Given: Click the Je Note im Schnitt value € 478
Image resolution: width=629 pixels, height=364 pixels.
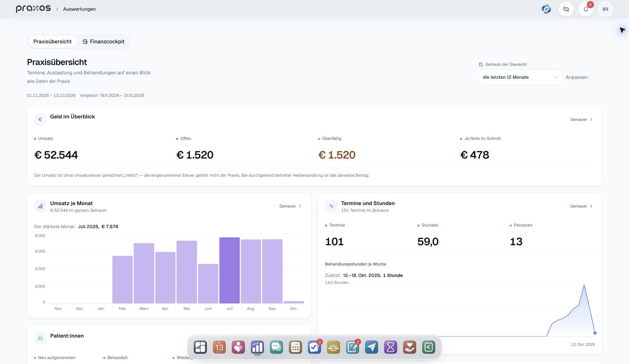Looking at the screenshot, I should [x=475, y=155].
